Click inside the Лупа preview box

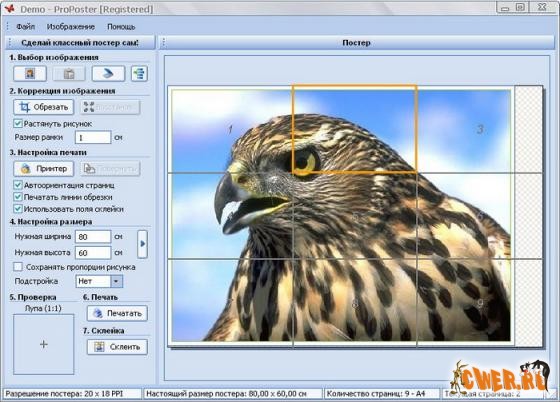[x=44, y=344]
